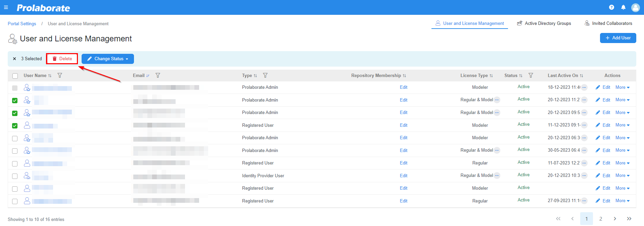Screen dimensions: 644x226
Task: Open the notifications bell
Action: (x=623, y=7)
